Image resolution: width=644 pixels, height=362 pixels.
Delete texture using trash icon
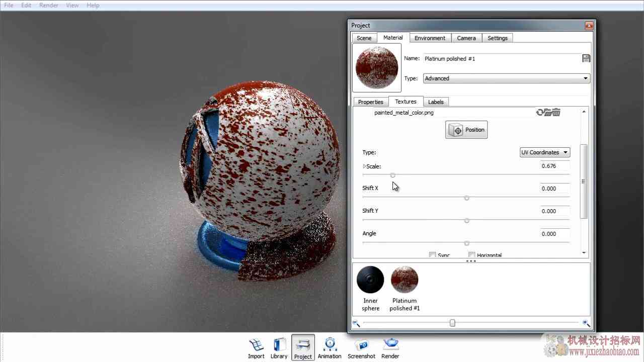pyautogui.click(x=556, y=113)
